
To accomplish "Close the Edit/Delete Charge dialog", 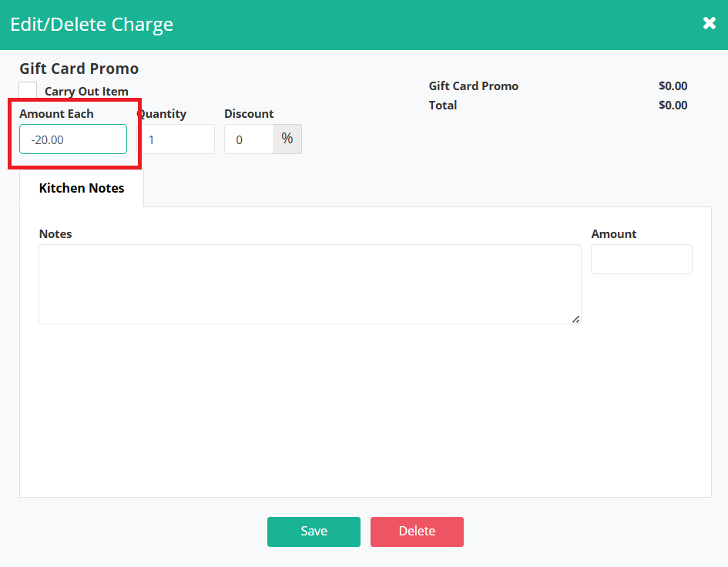I will 709,23.
